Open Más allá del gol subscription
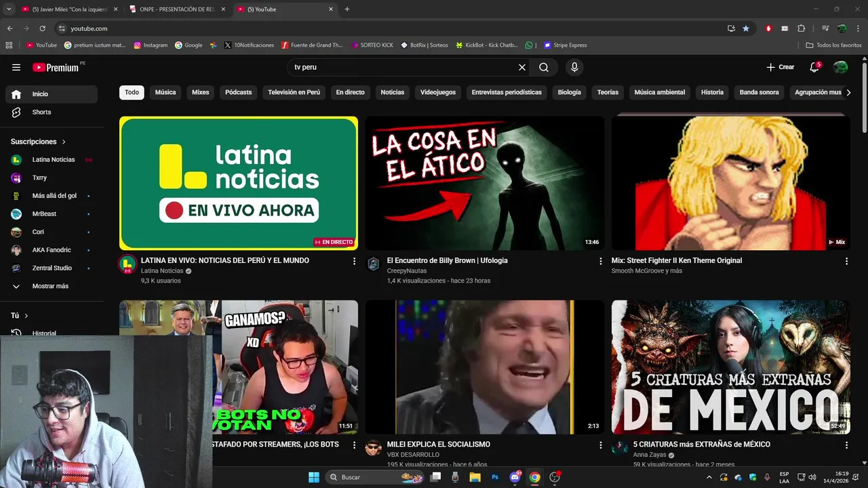The height and width of the screenshot is (488, 868). pos(52,196)
